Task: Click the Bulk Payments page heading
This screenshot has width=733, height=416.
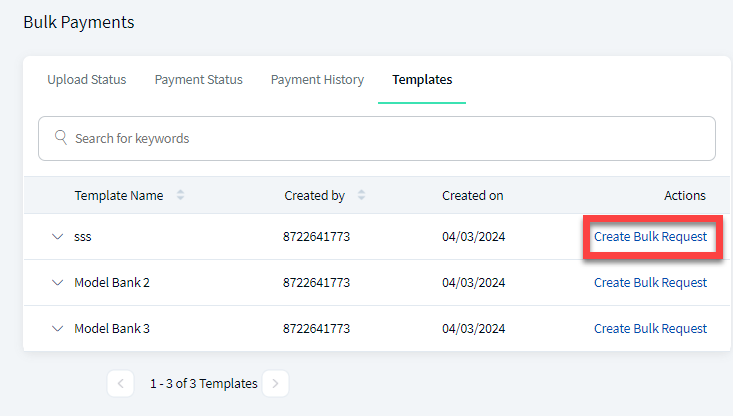Action: [x=79, y=22]
